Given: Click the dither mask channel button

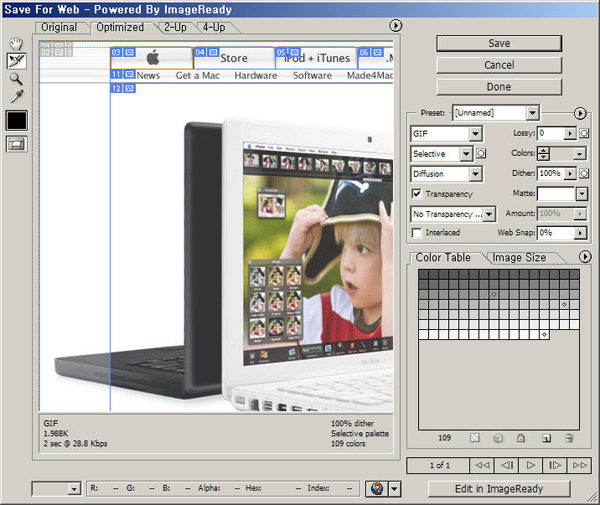Looking at the screenshot, I should pyautogui.click(x=584, y=173).
